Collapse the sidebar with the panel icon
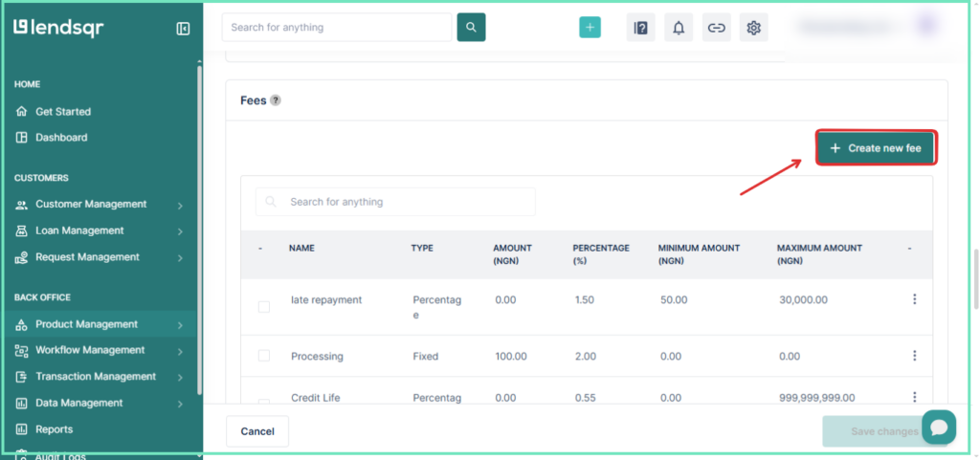The width and height of the screenshot is (980, 460). point(183,29)
